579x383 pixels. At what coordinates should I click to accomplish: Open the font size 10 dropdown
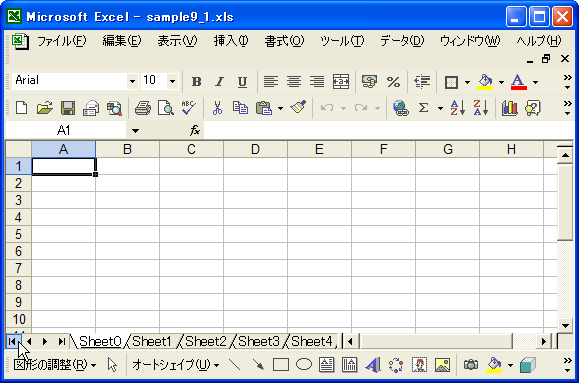coord(172,81)
